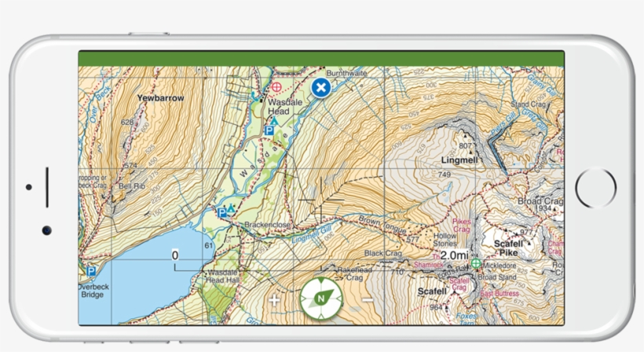
Task: Select the green route end marker near Mickledore
Action: (x=476, y=263)
